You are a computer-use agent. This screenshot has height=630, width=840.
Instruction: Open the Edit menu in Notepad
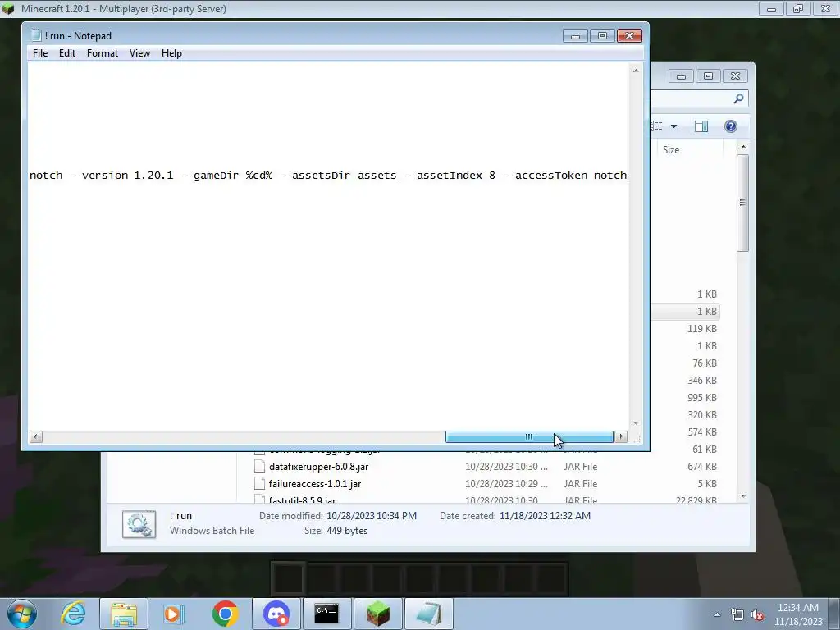coord(67,53)
